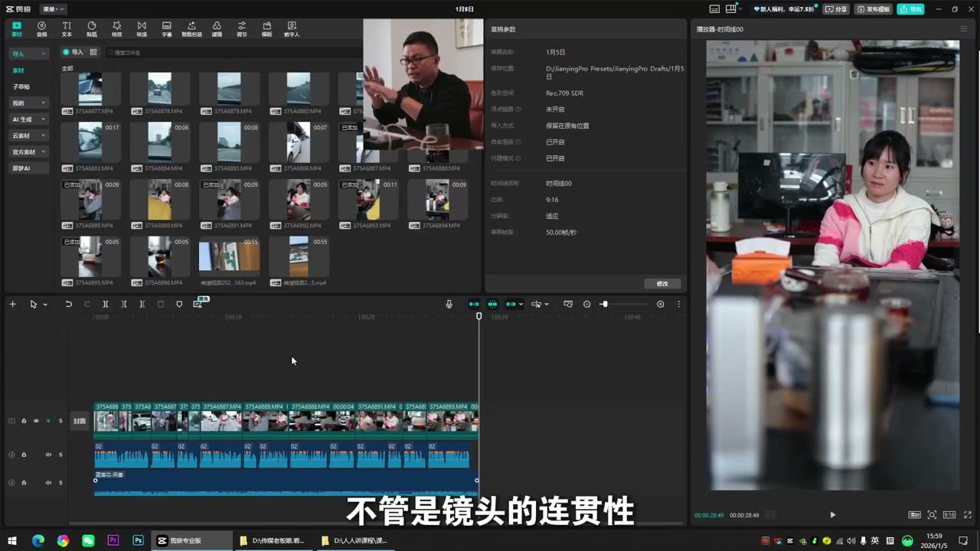This screenshot has height=551, width=980.
Task: Toggle linkage option in timeline toolbar
Action: (511, 304)
